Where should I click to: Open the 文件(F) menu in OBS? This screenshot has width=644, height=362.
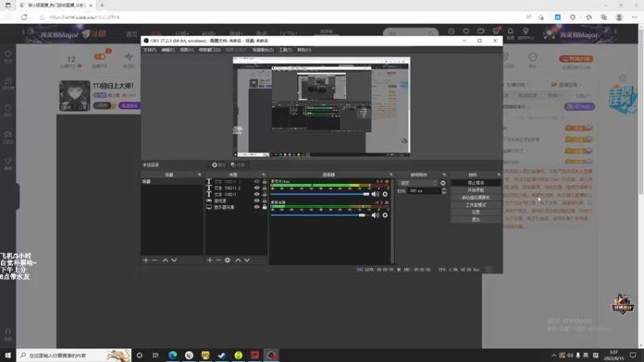(150, 50)
